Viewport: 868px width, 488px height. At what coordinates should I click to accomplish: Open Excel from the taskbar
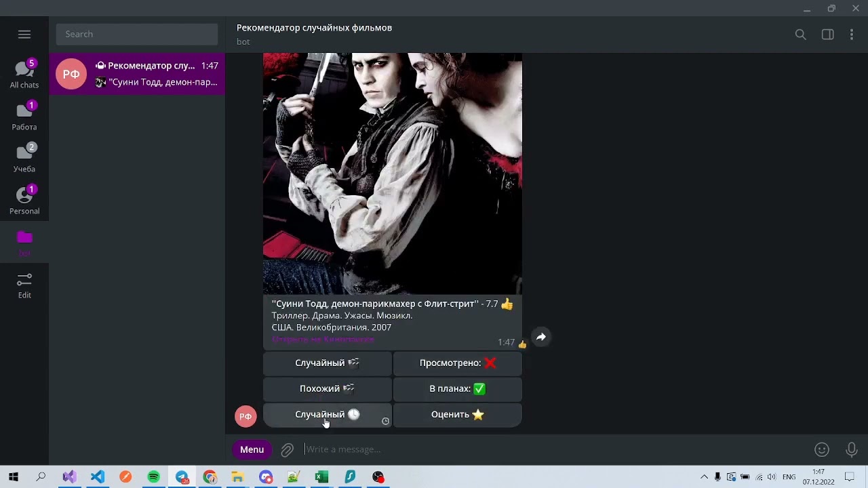tap(321, 476)
